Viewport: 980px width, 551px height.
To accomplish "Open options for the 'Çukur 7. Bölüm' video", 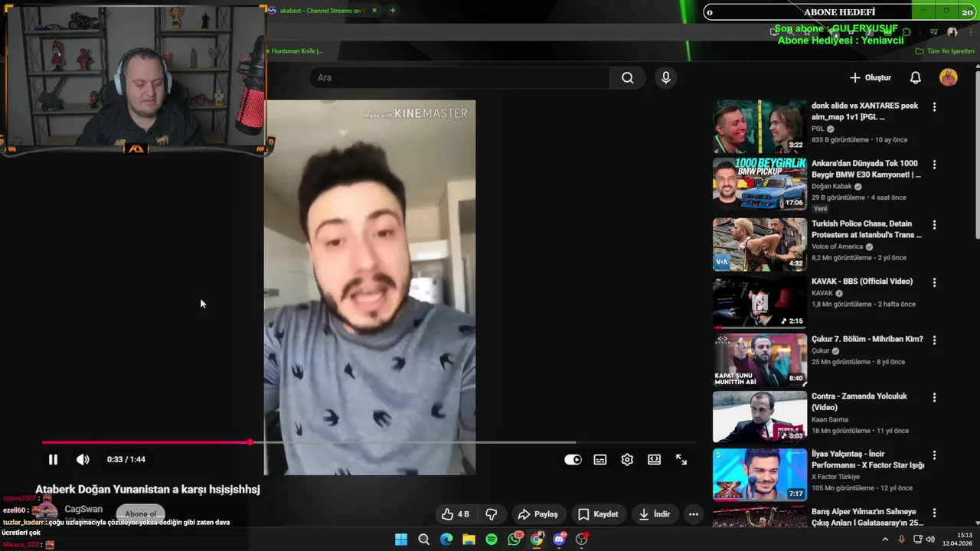I will pos(934,340).
